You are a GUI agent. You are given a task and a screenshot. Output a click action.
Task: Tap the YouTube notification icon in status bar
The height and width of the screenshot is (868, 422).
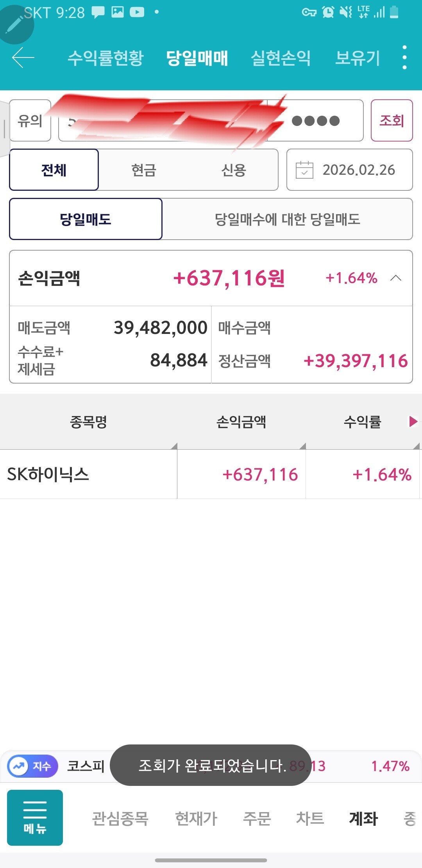pos(137,12)
